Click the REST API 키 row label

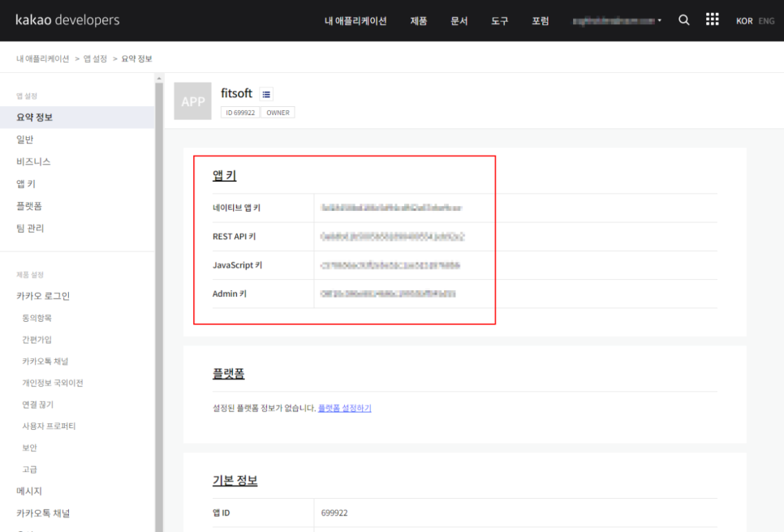click(x=234, y=236)
